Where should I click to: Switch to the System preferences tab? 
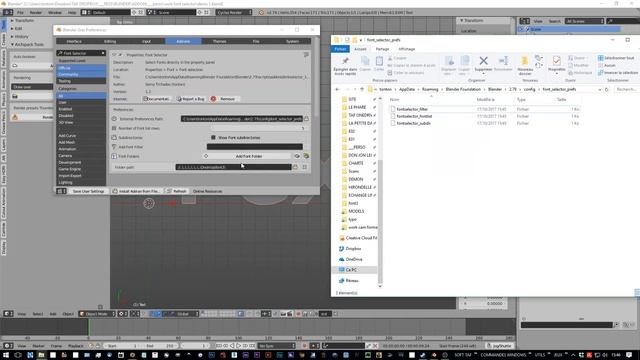pos(292,41)
